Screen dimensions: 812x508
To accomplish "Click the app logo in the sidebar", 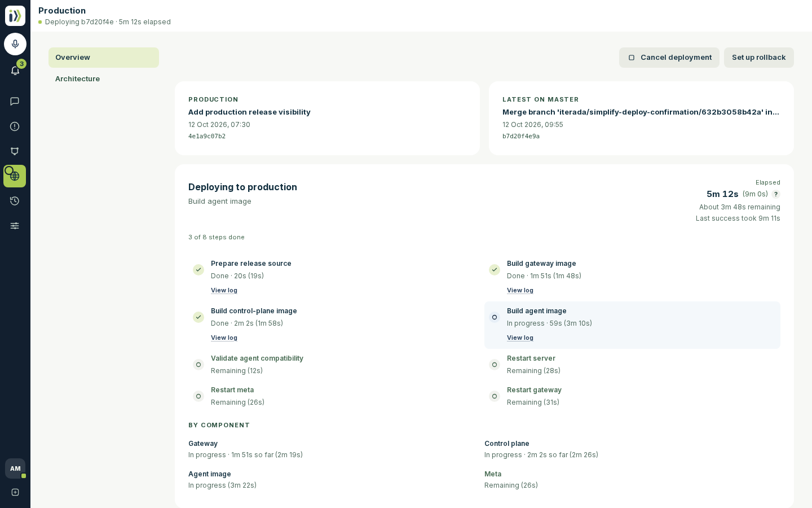I will point(15,16).
